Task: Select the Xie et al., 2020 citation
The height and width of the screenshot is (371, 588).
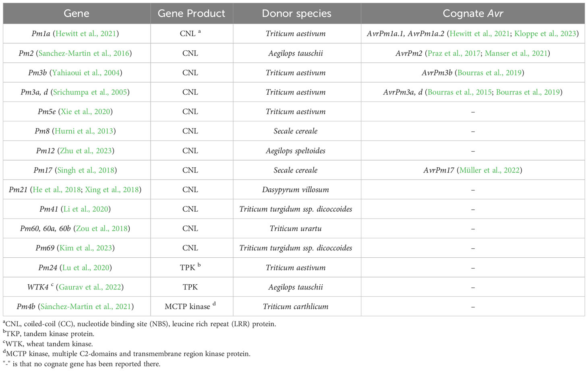Action: [85, 112]
